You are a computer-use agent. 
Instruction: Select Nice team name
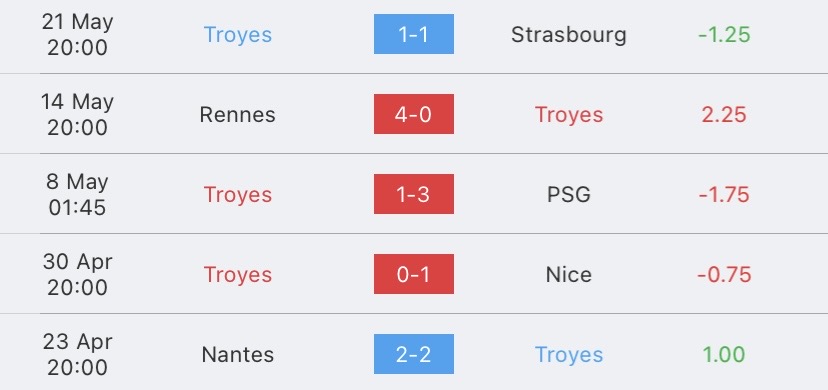coord(569,274)
